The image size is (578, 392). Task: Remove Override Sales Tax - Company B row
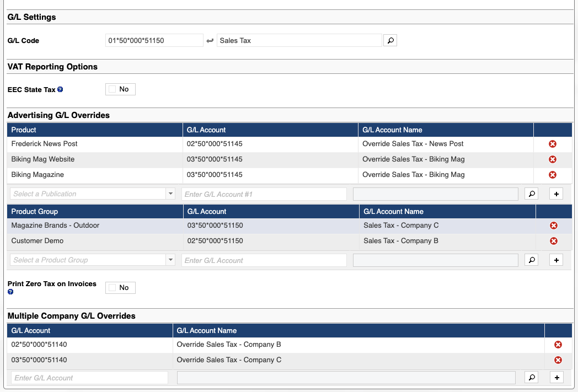[x=558, y=345]
